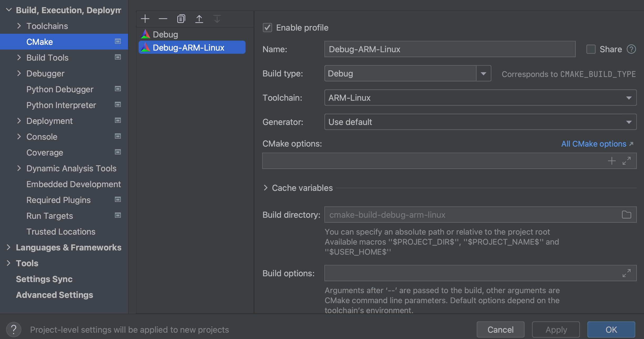Move the profile up with the arrow icon
Screen dimensions: 644x339
(199, 19)
